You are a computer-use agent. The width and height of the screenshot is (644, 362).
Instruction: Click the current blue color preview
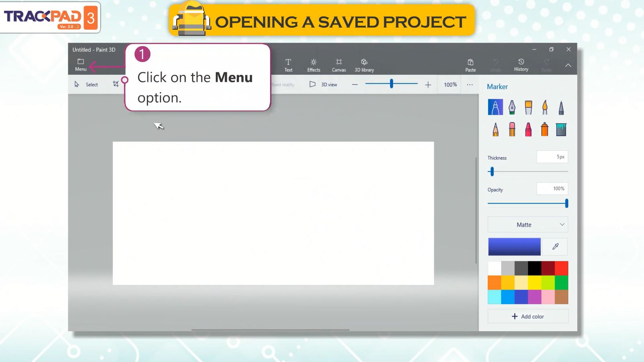click(514, 247)
